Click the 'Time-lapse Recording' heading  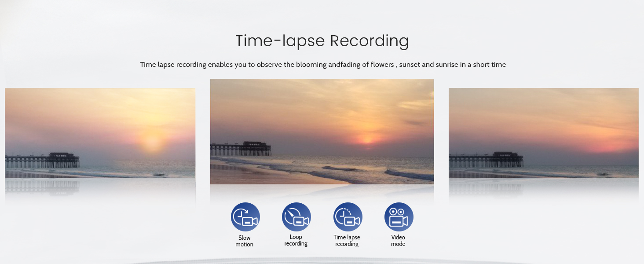(x=322, y=41)
